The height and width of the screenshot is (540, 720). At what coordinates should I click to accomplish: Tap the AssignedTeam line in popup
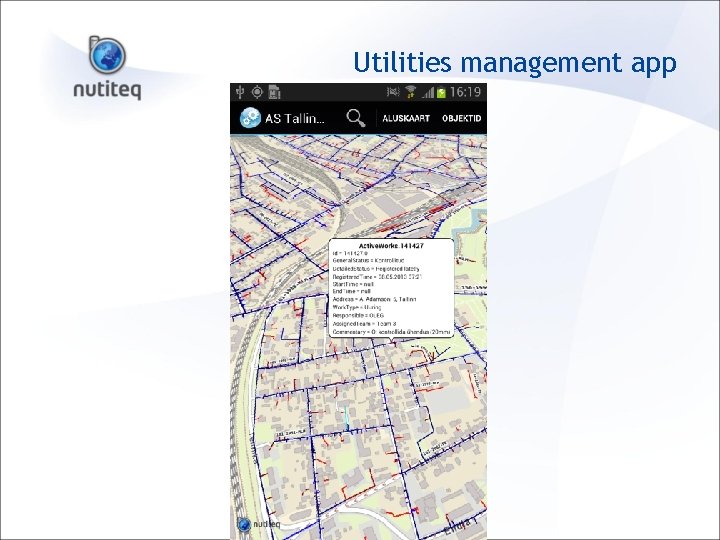[364, 324]
